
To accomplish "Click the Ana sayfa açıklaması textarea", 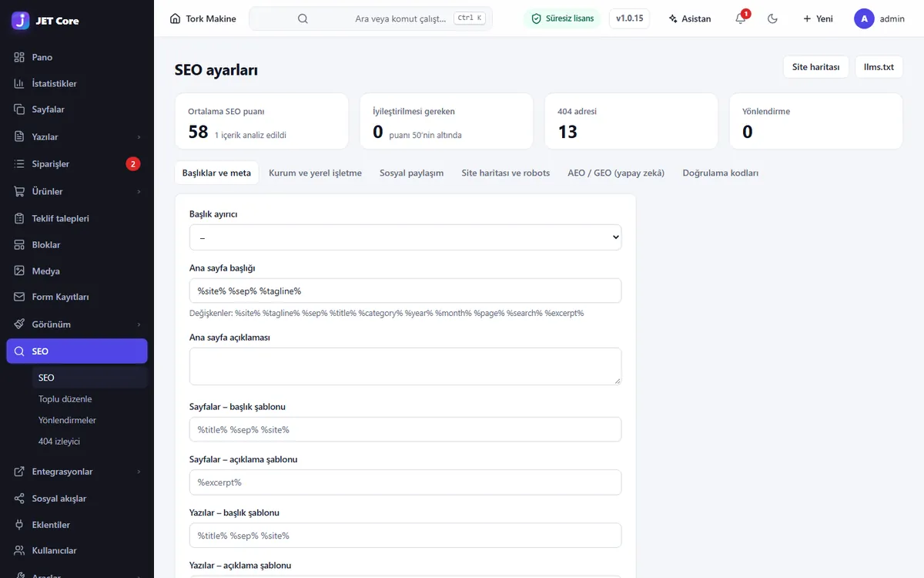I will coord(405,366).
